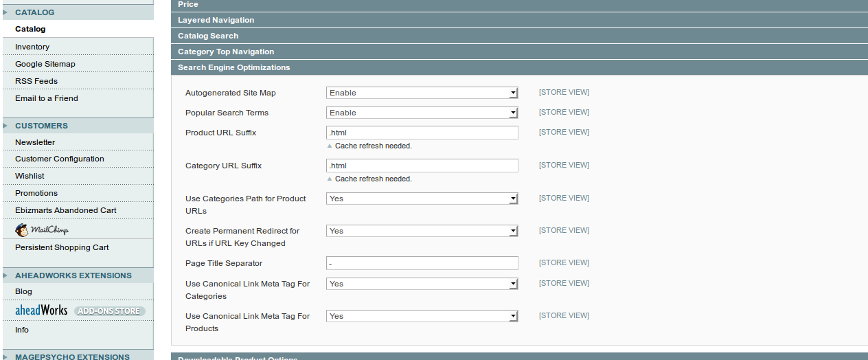
Task: Click the Page Title Separator field
Action: tap(422, 263)
